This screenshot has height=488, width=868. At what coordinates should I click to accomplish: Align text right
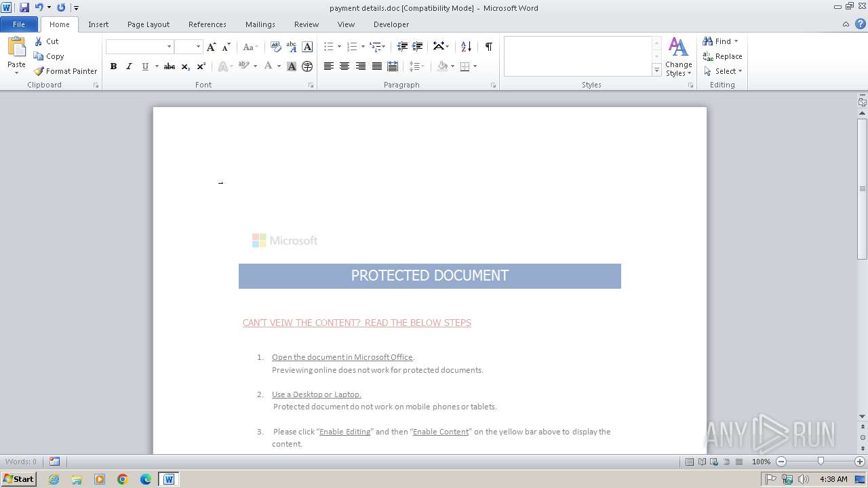361,66
